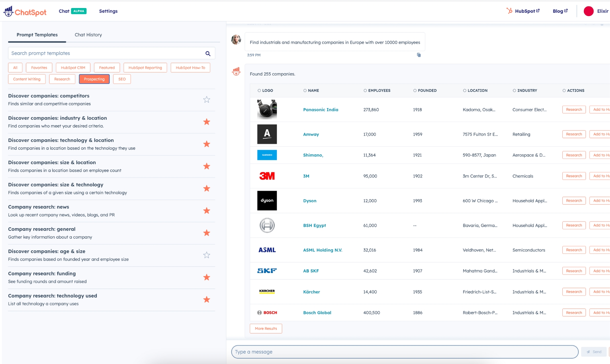Screen dimensions: 610x364
Task: Open Amway company link
Action: (311, 134)
